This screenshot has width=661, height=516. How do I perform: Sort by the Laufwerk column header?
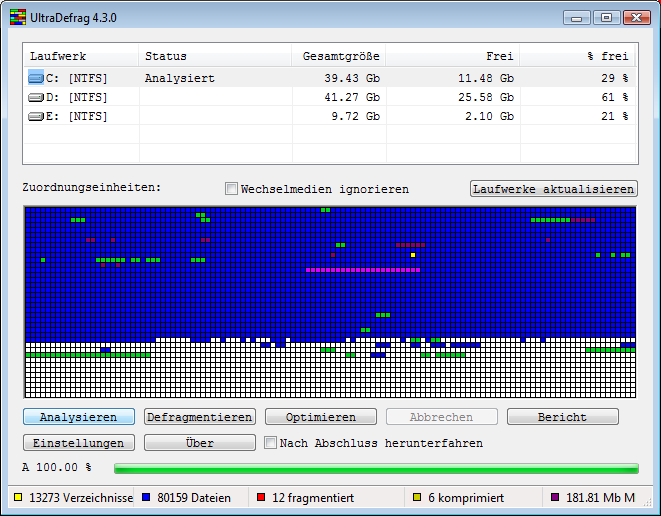[x=81, y=56]
